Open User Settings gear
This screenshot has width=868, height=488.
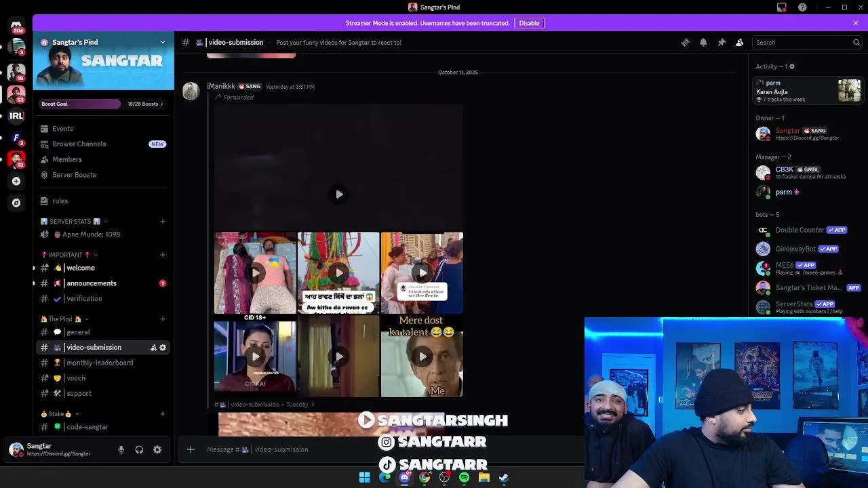pyautogui.click(x=157, y=449)
